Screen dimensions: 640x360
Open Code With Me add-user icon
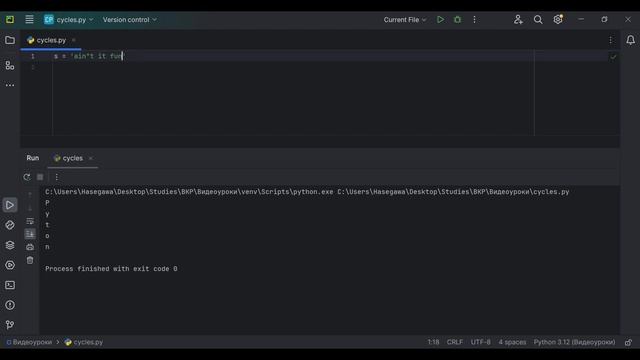coord(518,20)
